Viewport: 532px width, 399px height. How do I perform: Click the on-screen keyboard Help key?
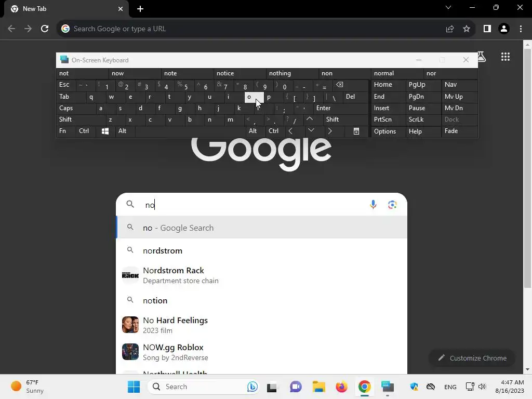click(x=423, y=131)
